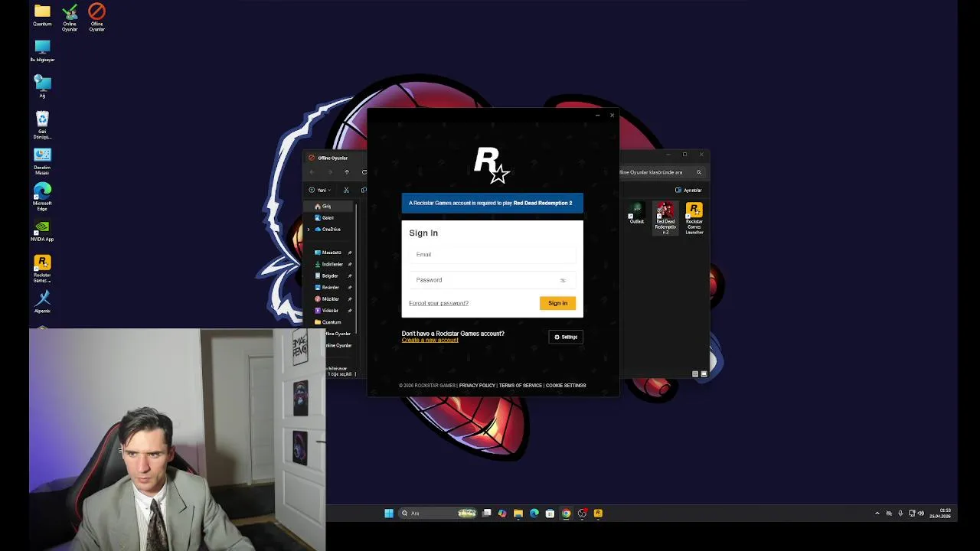
Task: Select Quantum folder in Explorer sidebar
Action: (x=330, y=322)
